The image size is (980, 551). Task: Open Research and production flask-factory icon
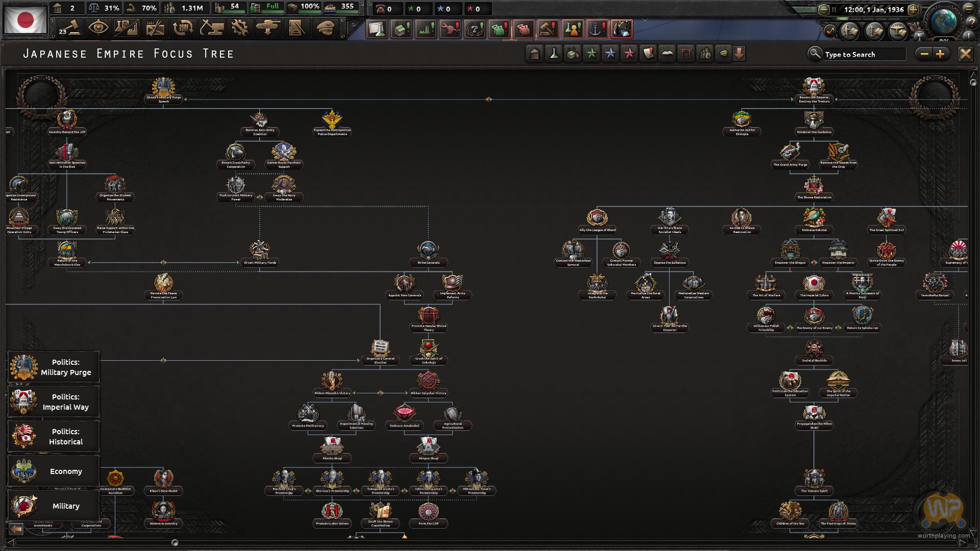126,28
